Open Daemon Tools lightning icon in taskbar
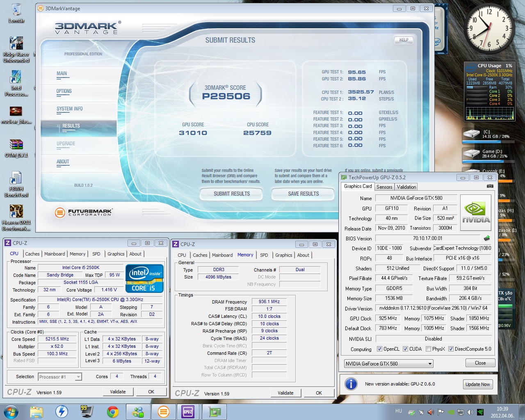Screen dimensions: 525x420 pyautogui.click(x=62, y=411)
